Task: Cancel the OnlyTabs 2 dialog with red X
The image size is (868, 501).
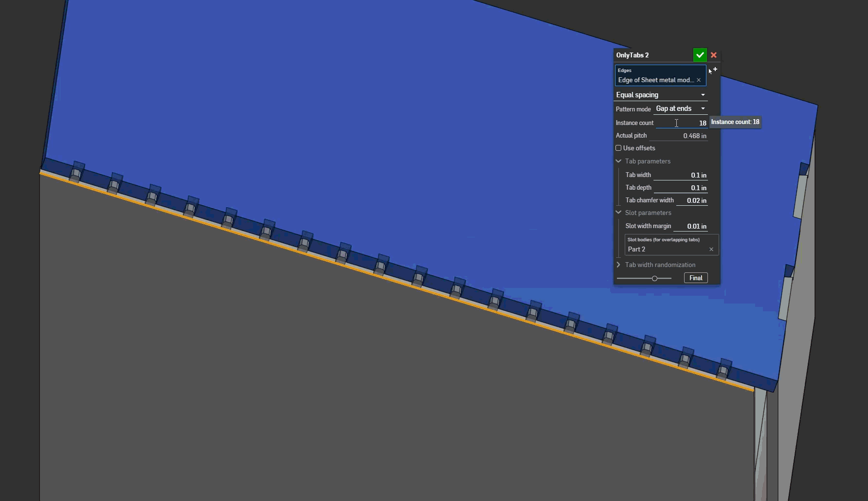Action: pyautogui.click(x=713, y=55)
